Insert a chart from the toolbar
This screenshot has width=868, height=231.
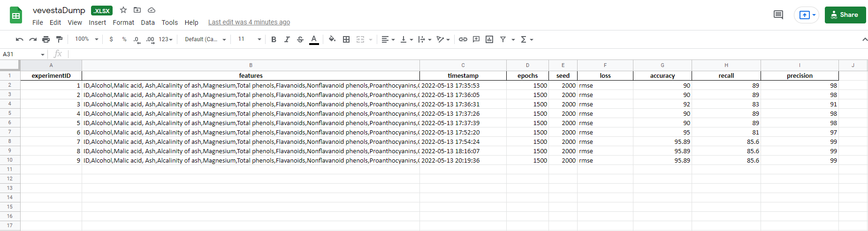click(489, 39)
